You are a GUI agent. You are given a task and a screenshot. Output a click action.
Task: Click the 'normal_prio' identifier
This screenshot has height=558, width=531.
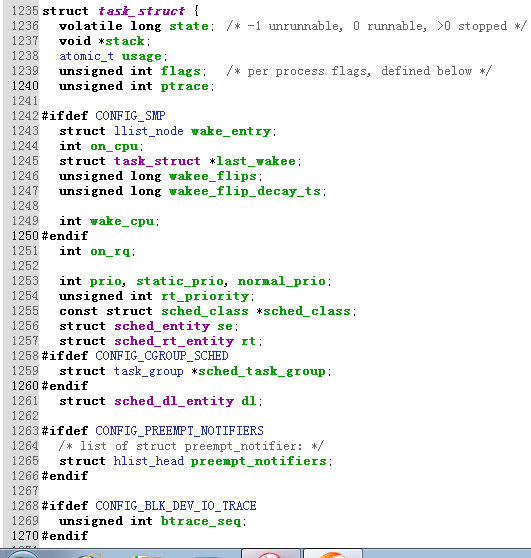tap(282, 281)
